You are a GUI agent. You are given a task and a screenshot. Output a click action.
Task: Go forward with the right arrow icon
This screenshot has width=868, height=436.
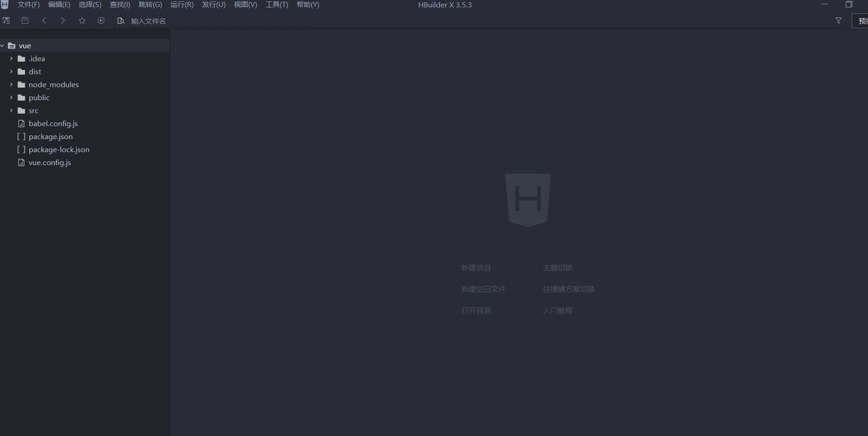coord(63,20)
